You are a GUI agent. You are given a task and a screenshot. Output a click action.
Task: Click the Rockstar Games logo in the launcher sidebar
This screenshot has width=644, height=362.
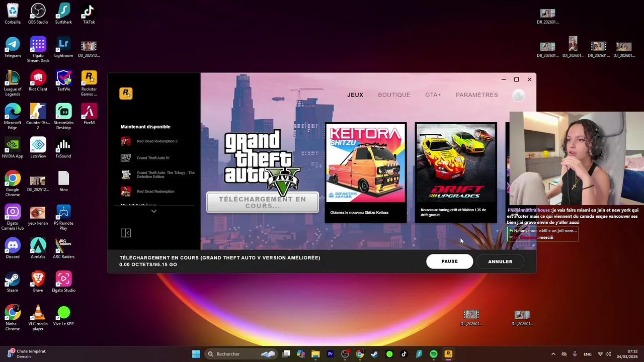point(126,94)
